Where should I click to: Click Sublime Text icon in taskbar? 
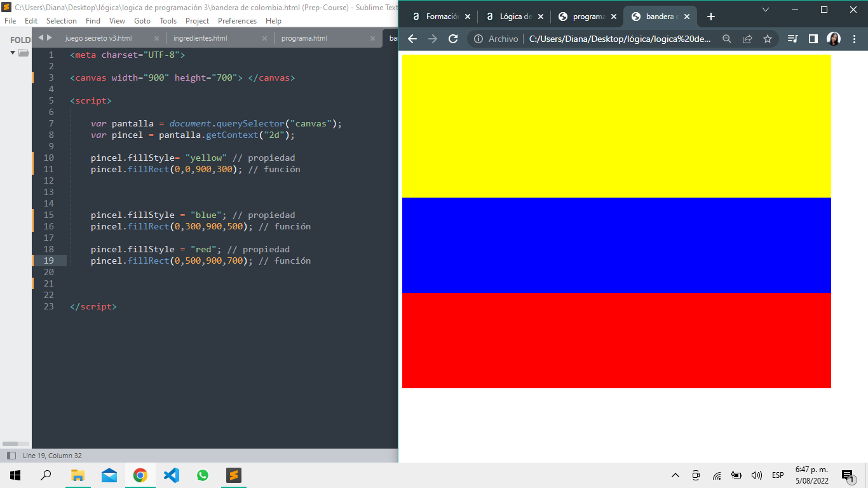234,475
